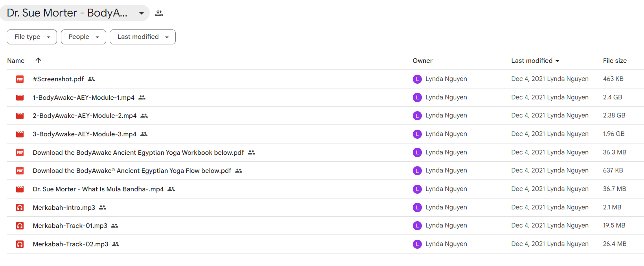Click the audio icon for Merkabah-Track-02.mp3
The height and width of the screenshot is (266, 644).
pos(20,244)
